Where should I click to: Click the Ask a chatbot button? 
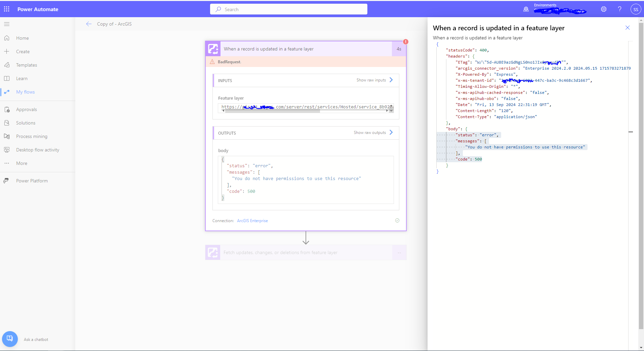pyautogui.click(x=10, y=339)
